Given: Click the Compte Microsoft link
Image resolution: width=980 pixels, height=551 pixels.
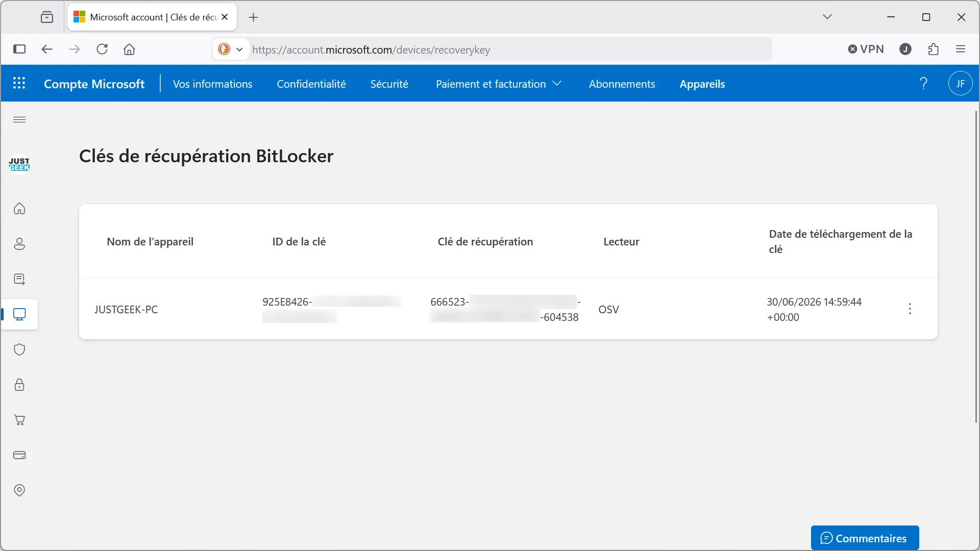Looking at the screenshot, I should [x=94, y=84].
